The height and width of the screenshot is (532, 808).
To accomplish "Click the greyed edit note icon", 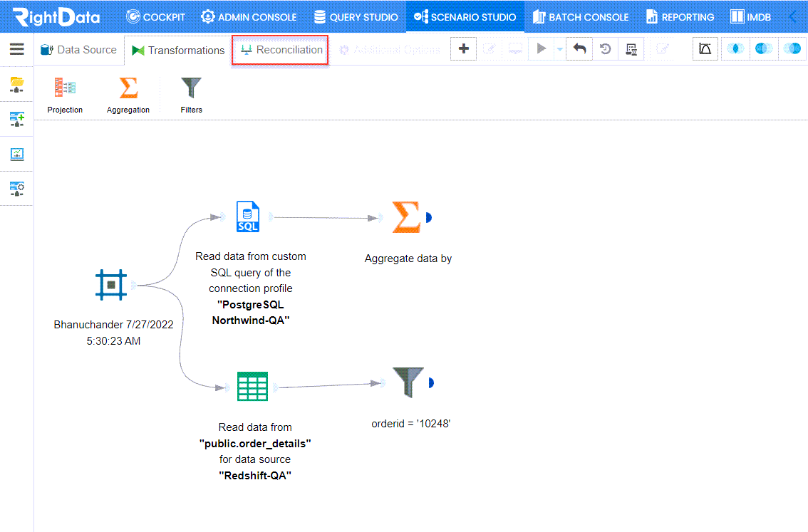I will (662, 49).
